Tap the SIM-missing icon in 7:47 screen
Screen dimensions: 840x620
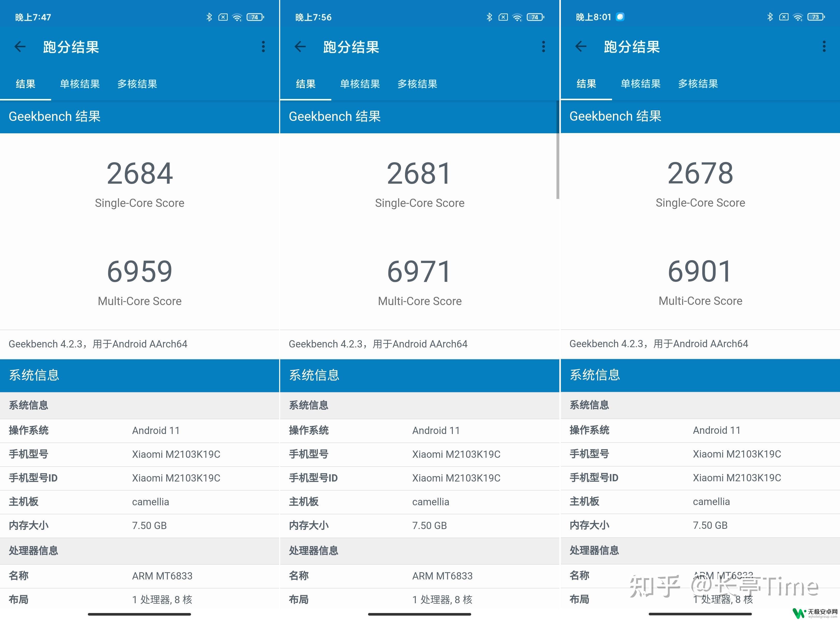tap(223, 17)
